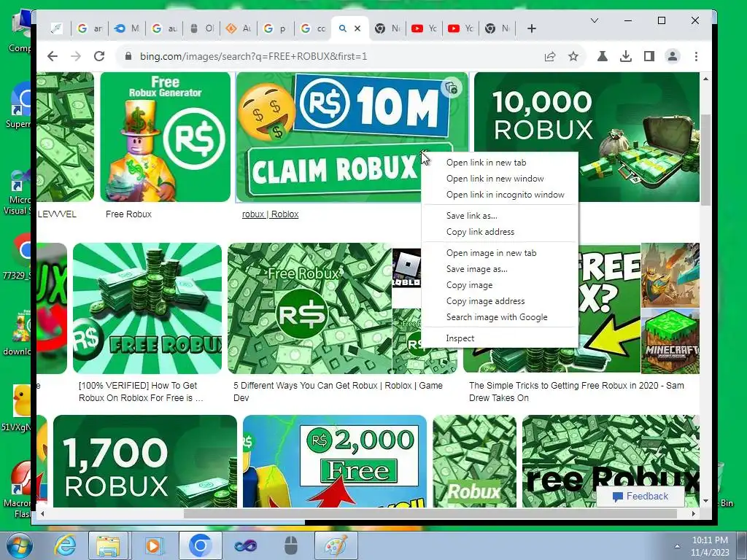Switch to the Google tab labeled 'co'
This screenshot has width=747, height=560.
click(x=313, y=28)
